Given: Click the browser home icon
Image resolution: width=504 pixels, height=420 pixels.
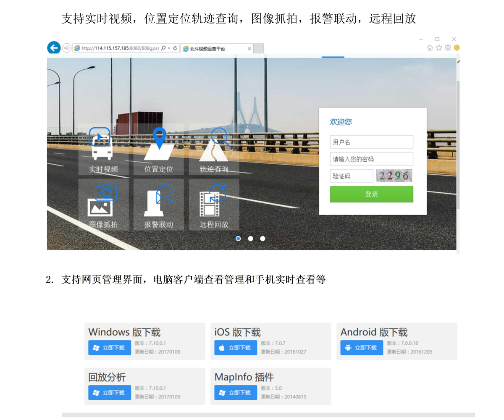Looking at the screenshot, I should pos(430,48).
